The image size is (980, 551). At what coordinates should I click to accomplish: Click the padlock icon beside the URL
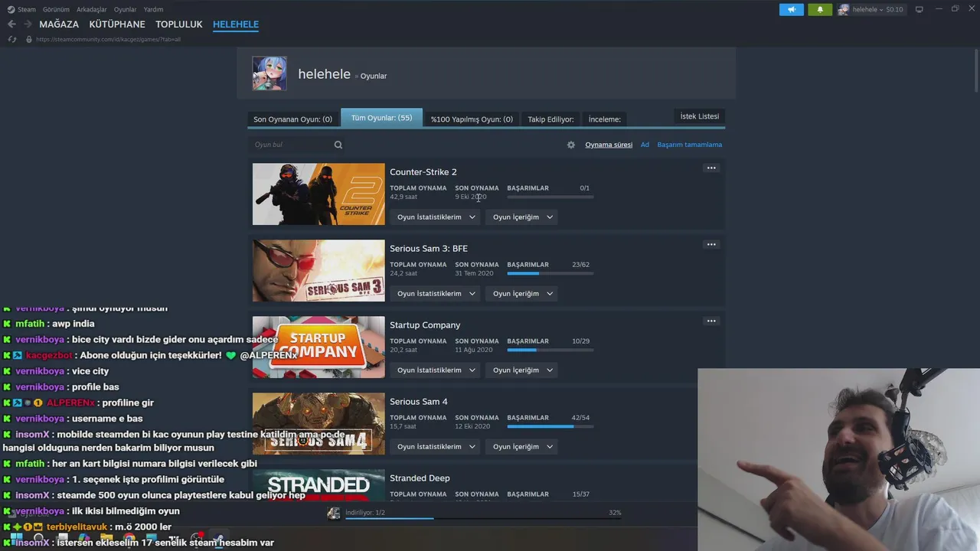coord(29,39)
